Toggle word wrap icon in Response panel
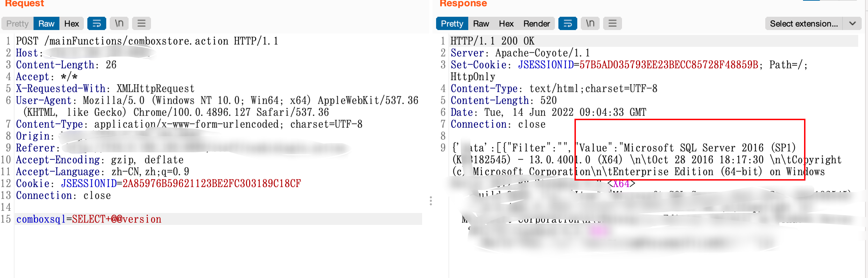868x278 pixels. coord(568,23)
